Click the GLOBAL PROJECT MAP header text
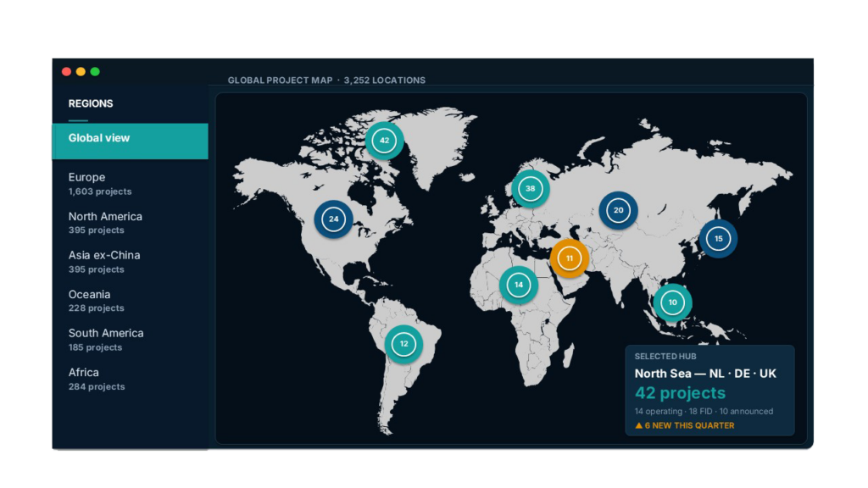The width and height of the screenshot is (868, 488). click(x=281, y=80)
